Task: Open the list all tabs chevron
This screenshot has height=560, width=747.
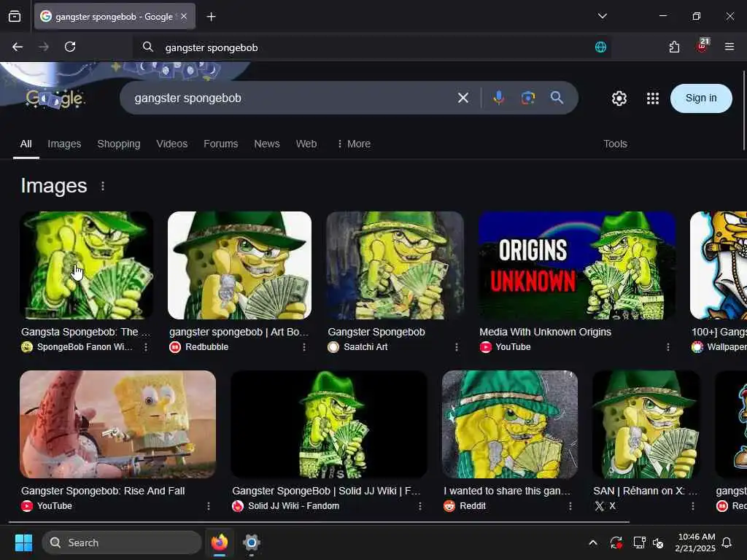Action: tap(602, 16)
